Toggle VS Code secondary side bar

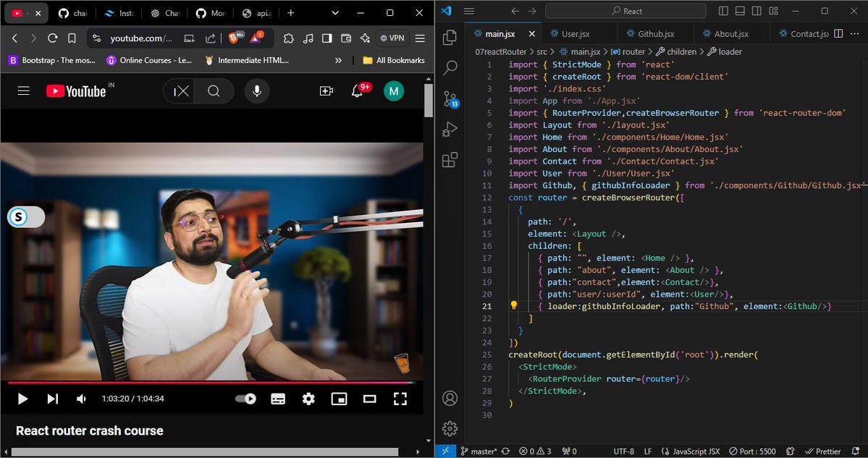(757, 11)
